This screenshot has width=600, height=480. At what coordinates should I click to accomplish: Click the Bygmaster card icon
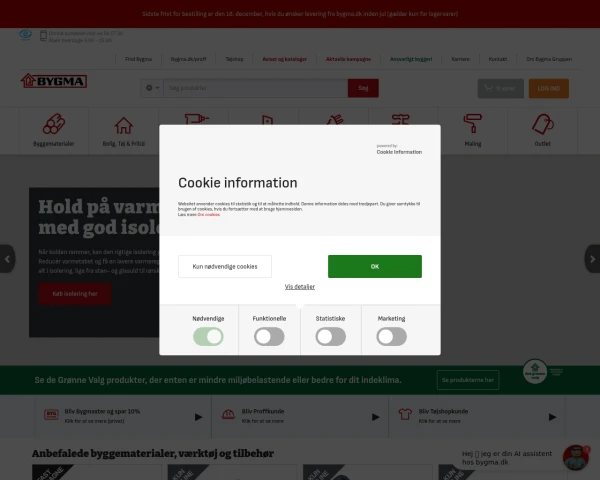coord(51,415)
